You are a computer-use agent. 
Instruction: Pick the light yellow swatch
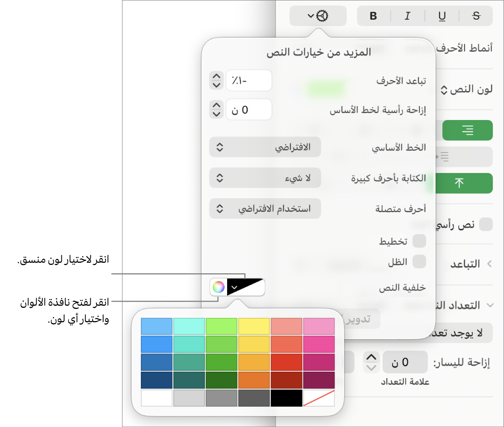(254, 326)
